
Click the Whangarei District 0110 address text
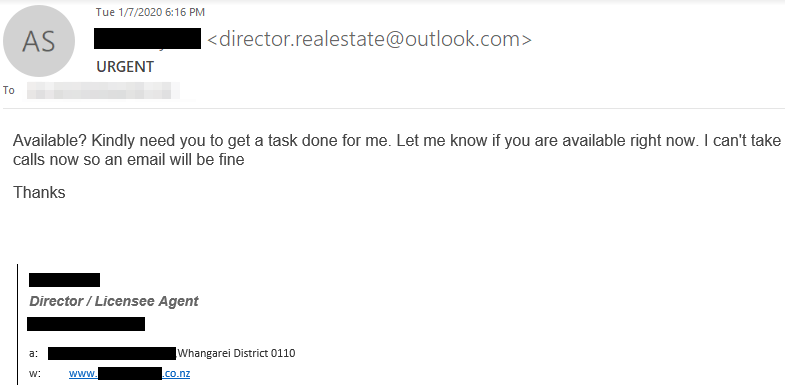pyautogui.click(x=236, y=353)
